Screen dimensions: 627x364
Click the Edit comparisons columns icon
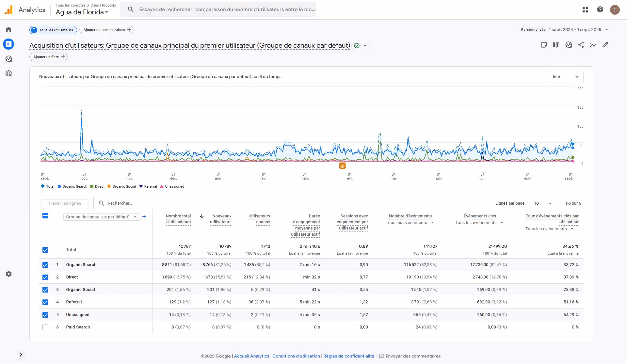556,45
